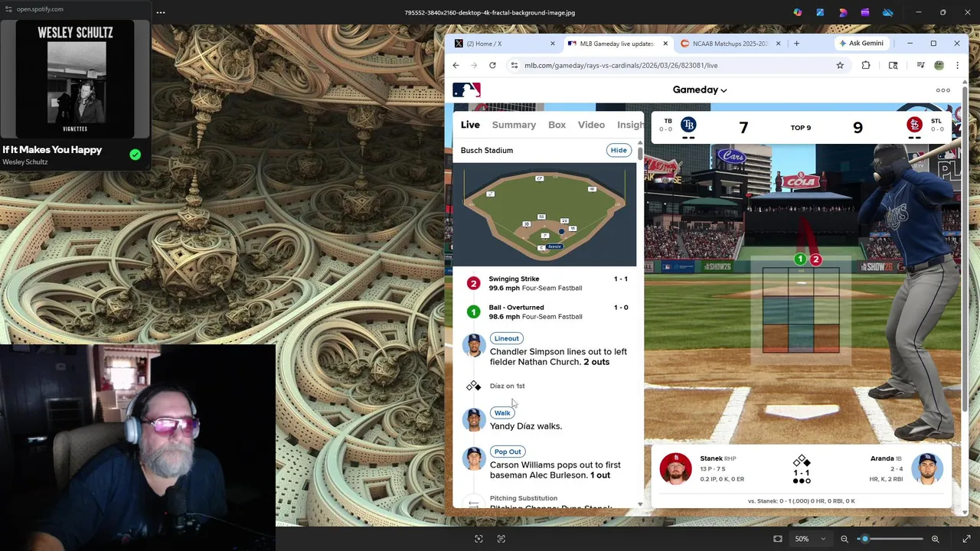980x551 pixels.
Task: Open Chrome media control icon
Action: point(920,65)
